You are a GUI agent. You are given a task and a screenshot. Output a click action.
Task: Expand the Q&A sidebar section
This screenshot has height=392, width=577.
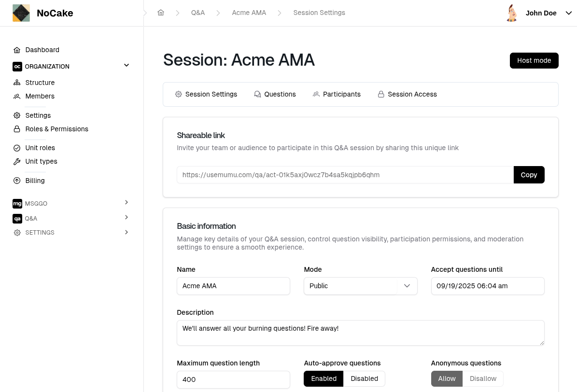tap(127, 218)
